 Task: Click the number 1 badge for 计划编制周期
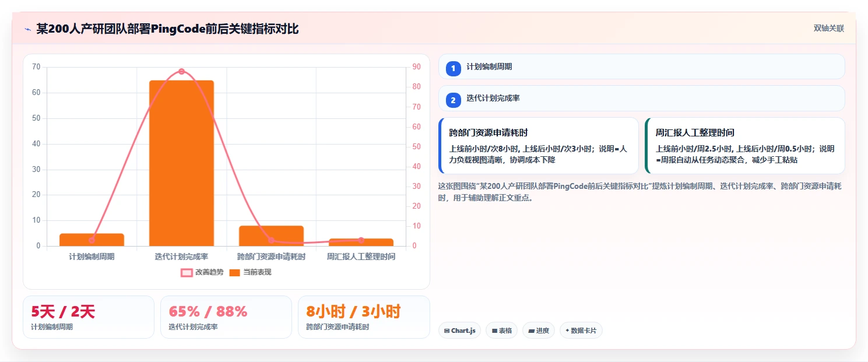pos(453,68)
